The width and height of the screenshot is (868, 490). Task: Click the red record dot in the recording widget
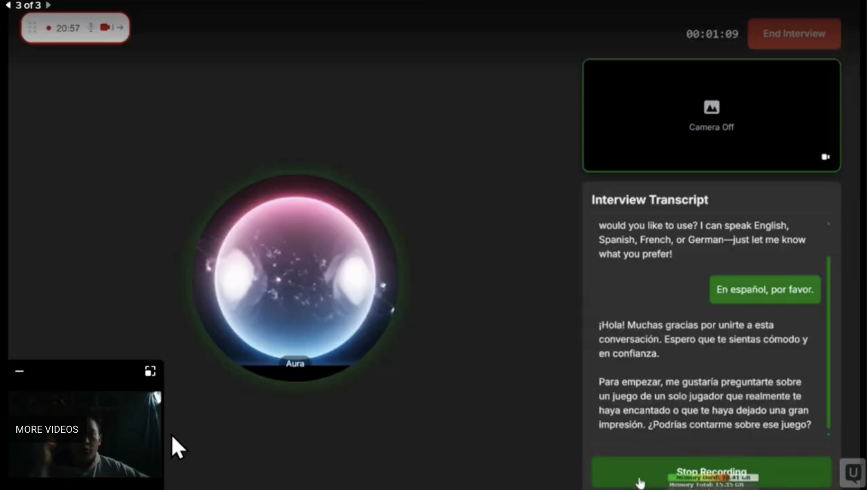pyautogui.click(x=49, y=27)
